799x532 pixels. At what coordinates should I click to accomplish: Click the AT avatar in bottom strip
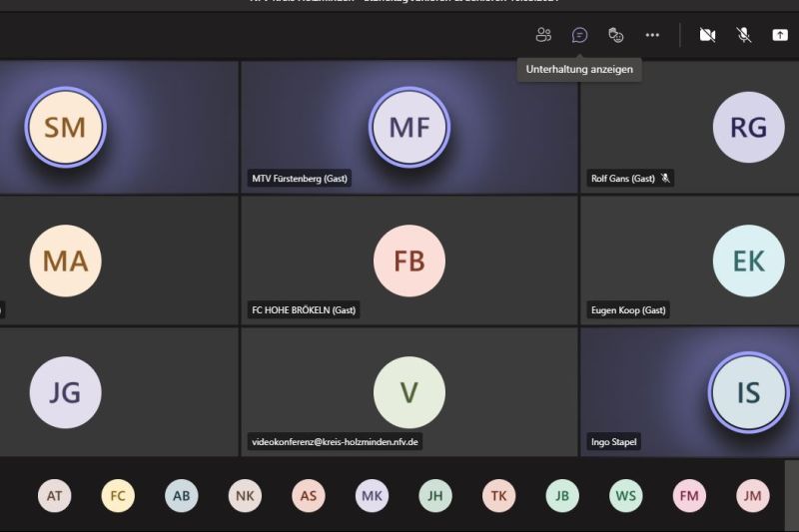coord(55,496)
